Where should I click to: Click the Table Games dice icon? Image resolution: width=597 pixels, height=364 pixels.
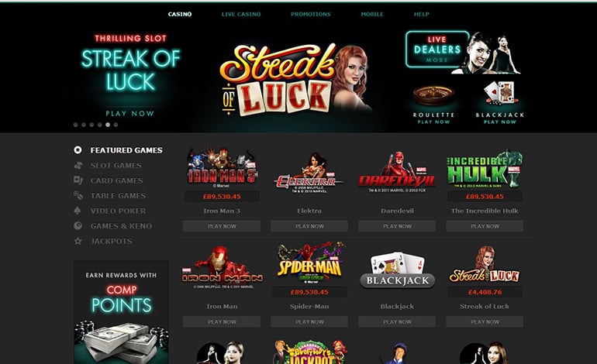tap(78, 195)
